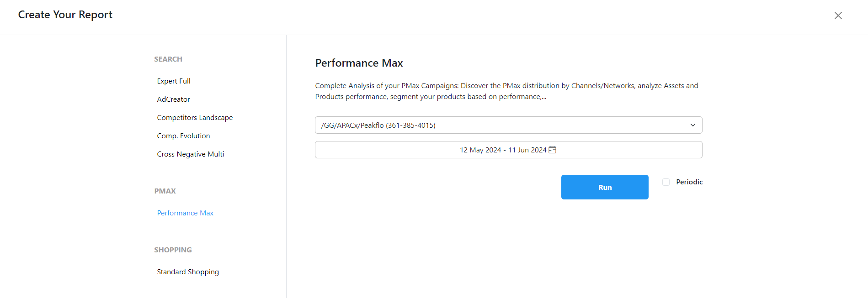Click the Periodic label text
This screenshot has height=298, width=868.
pyautogui.click(x=689, y=182)
